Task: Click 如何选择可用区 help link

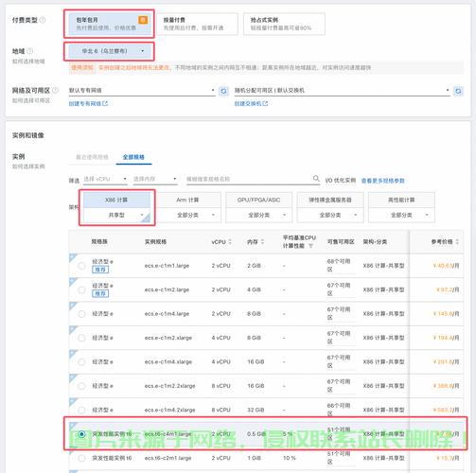Action: [31, 100]
